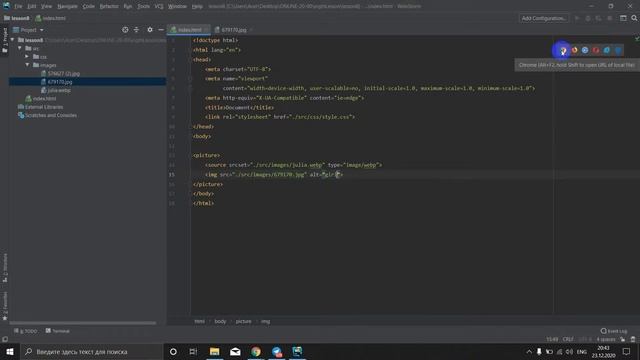Open the Favorites side tool window
This screenshot has height=360, width=640.
5,306
